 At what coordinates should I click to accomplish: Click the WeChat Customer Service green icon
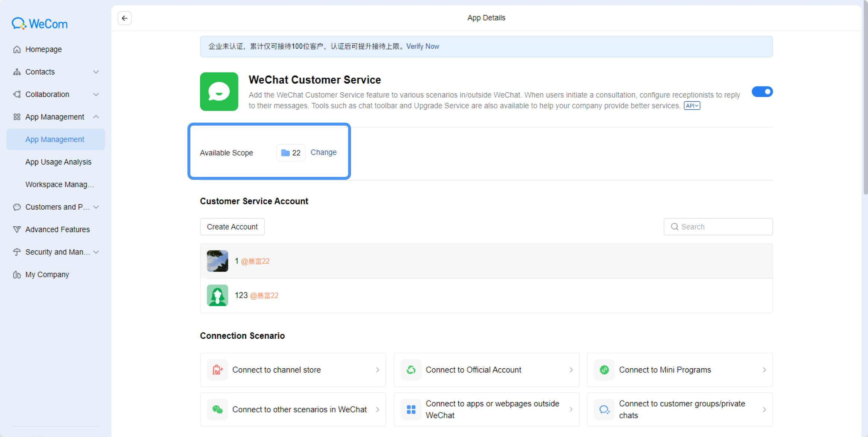pyautogui.click(x=219, y=91)
